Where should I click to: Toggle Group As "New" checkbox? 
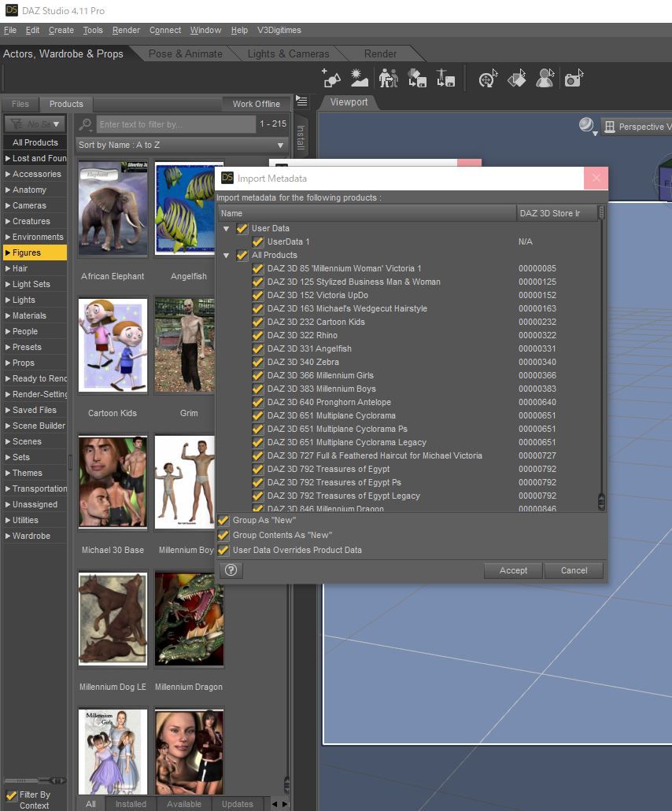[223, 520]
